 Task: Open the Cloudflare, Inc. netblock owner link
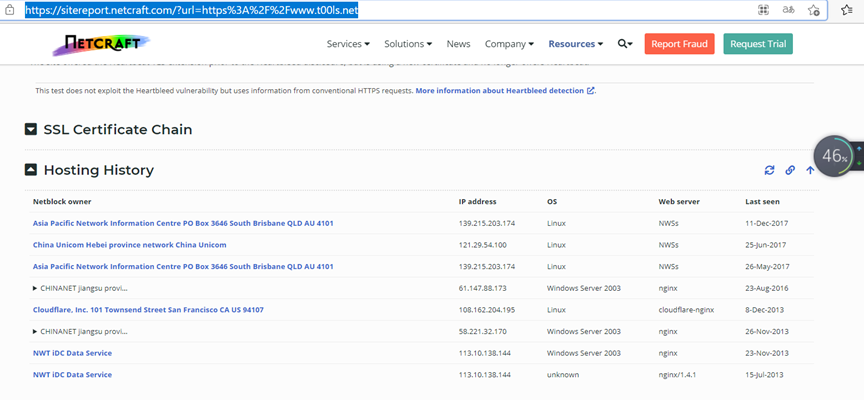coord(148,310)
